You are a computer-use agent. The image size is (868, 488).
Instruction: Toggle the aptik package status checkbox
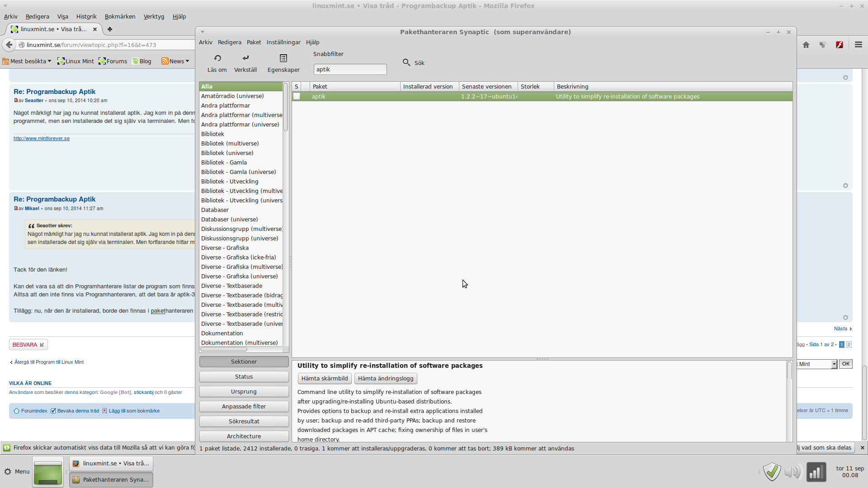[x=297, y=96]
